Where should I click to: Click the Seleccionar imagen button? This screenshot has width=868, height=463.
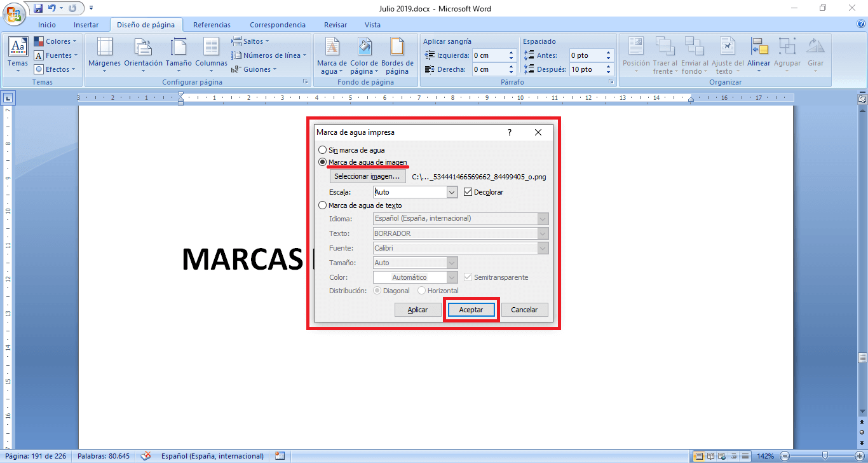coord(367,176)
